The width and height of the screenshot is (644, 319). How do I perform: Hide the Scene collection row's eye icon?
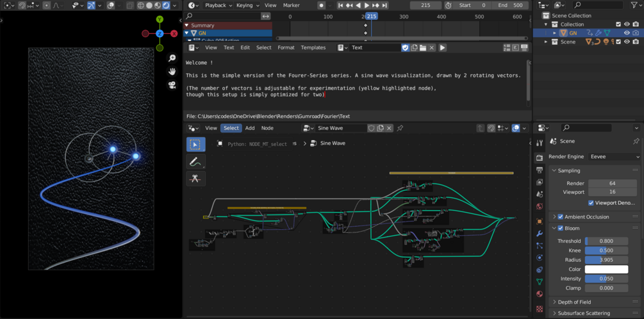(627, 42)
